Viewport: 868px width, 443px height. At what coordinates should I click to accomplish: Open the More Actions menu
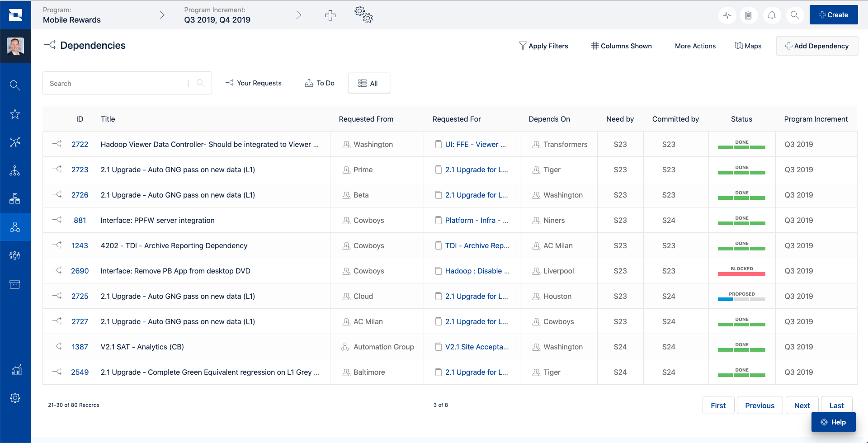coord(695,46)
